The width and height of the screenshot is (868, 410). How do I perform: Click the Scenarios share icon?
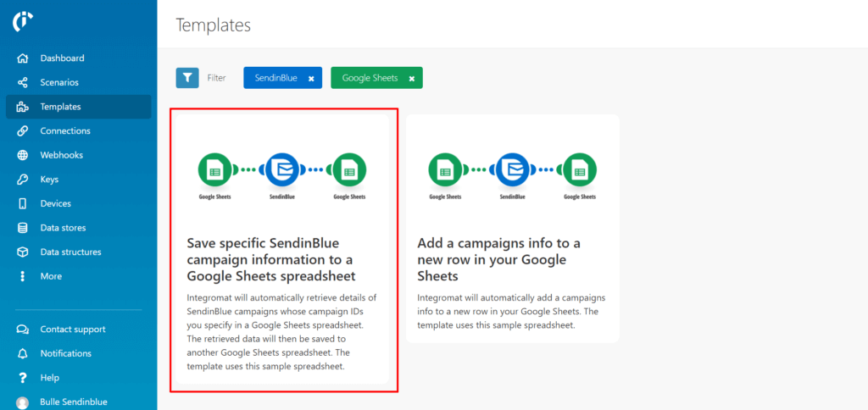click(23, 82)
